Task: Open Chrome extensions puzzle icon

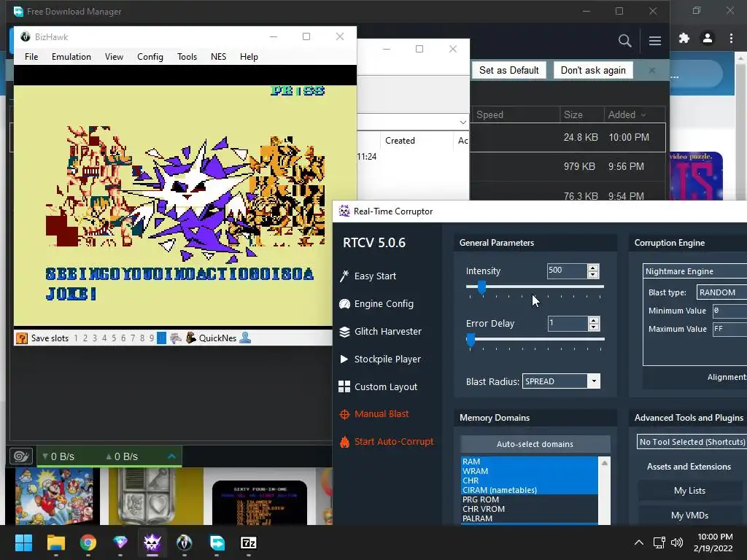Action: point(684,38)
